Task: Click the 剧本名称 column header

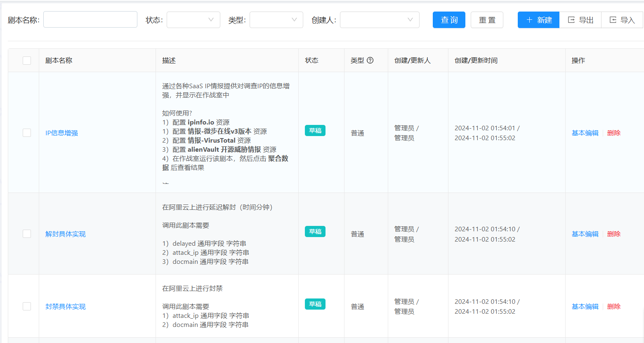Action: [x=59, y=60]
